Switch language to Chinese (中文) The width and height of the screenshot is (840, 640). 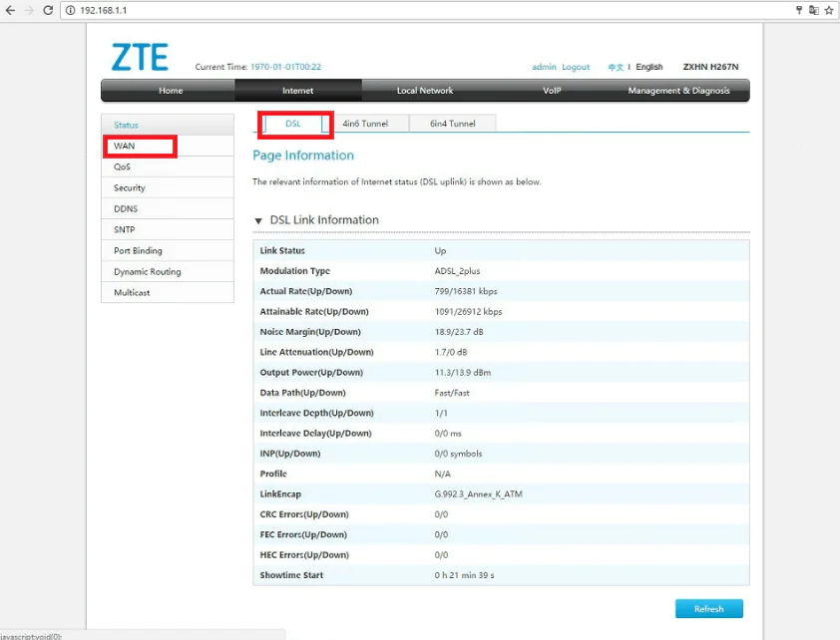[616, 68]
